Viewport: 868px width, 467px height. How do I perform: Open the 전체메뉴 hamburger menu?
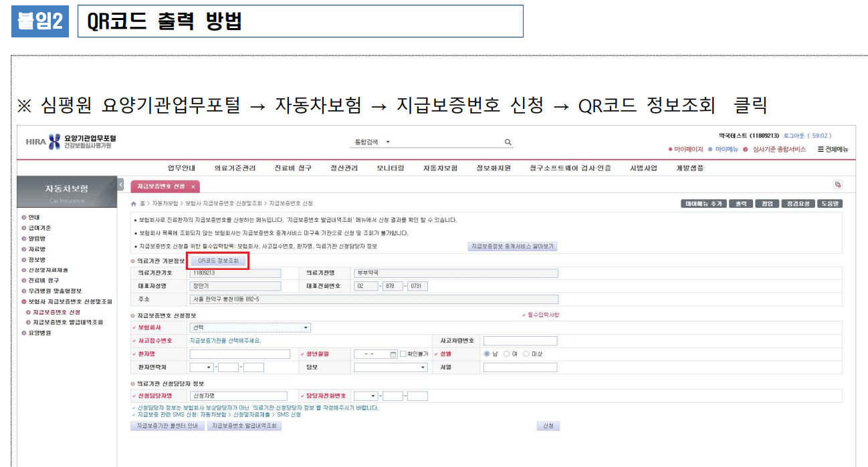(x=833, y=150)
